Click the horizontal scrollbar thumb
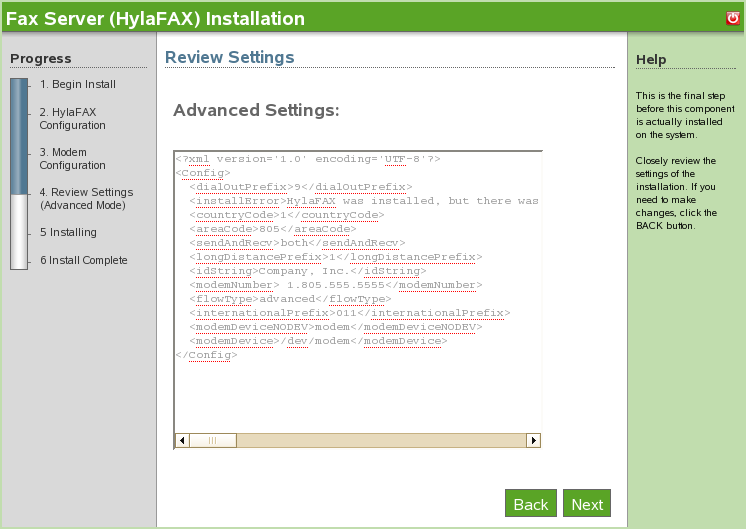This screenshot has height=529, width=746. [x=212, y=440]
